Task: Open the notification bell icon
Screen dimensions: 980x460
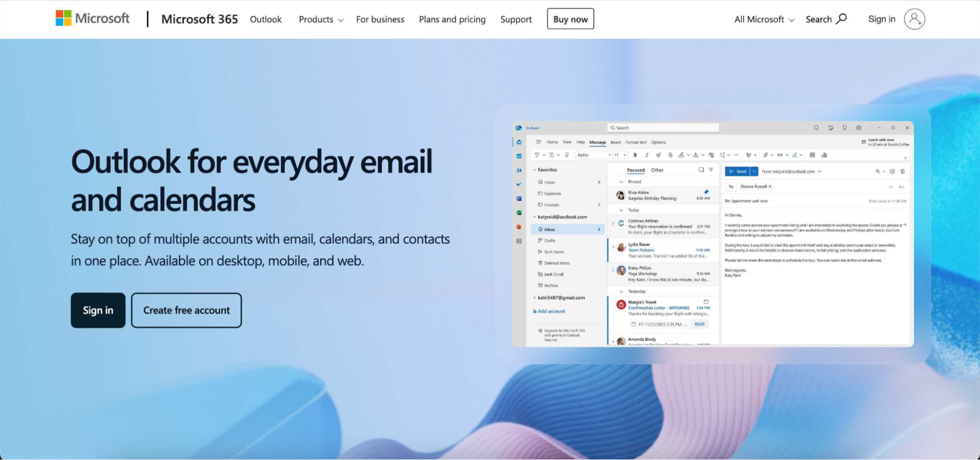Action: [x=816, y=128]
